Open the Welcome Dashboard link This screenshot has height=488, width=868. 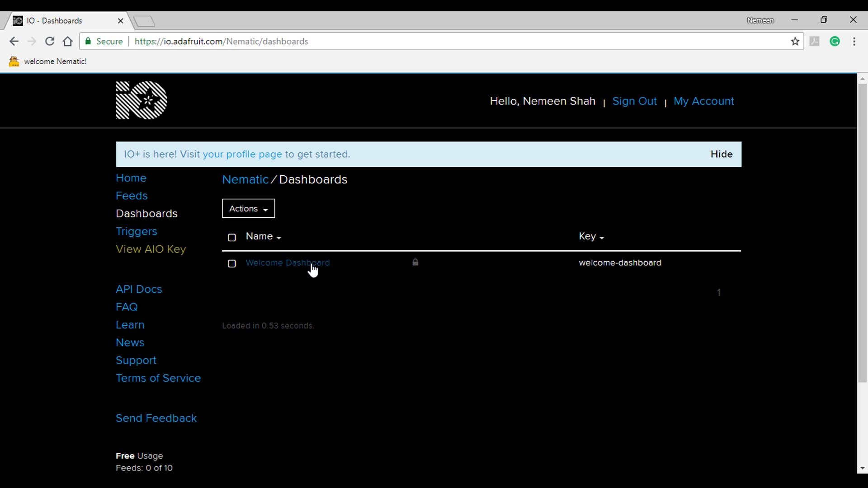click(x=288, y=263)
